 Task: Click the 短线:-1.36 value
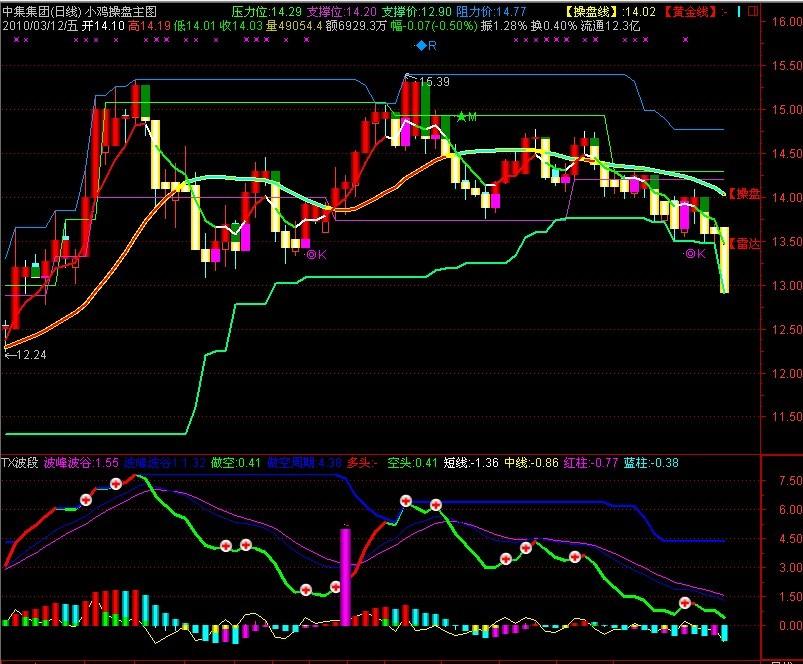click(x=471, y=463)
